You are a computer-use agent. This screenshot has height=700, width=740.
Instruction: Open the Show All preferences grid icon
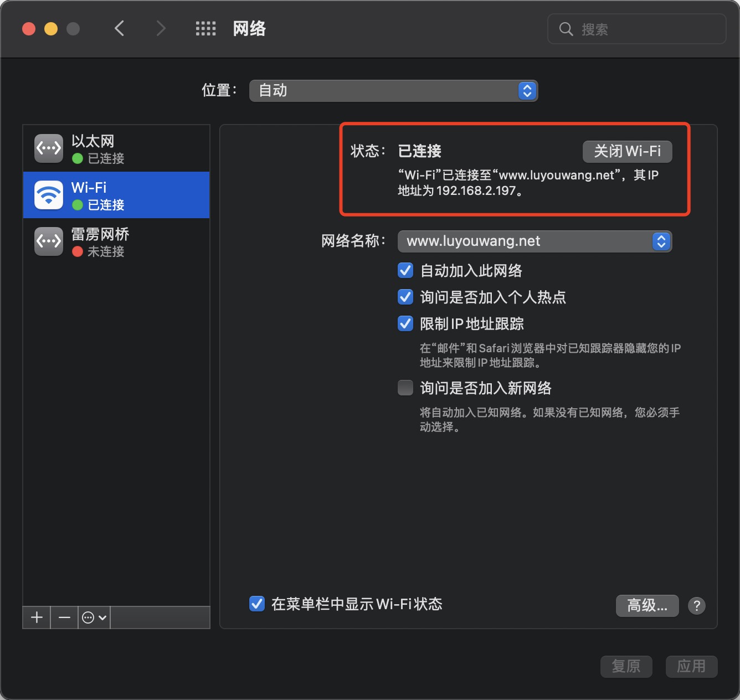pos(205,28)
